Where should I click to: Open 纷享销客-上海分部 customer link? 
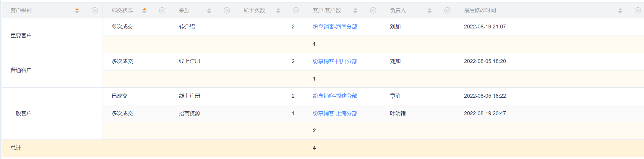(335, 113)
